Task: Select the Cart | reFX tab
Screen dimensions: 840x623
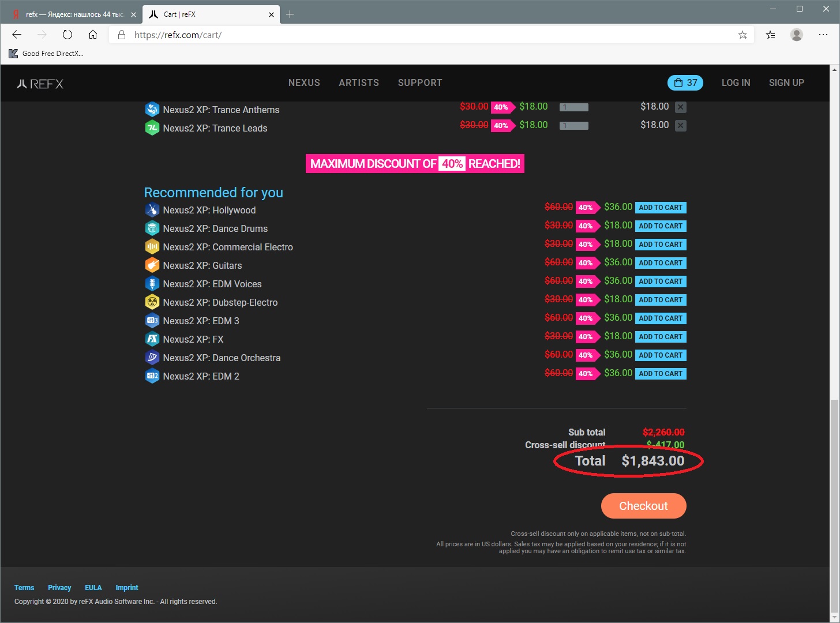Action: 211,14
